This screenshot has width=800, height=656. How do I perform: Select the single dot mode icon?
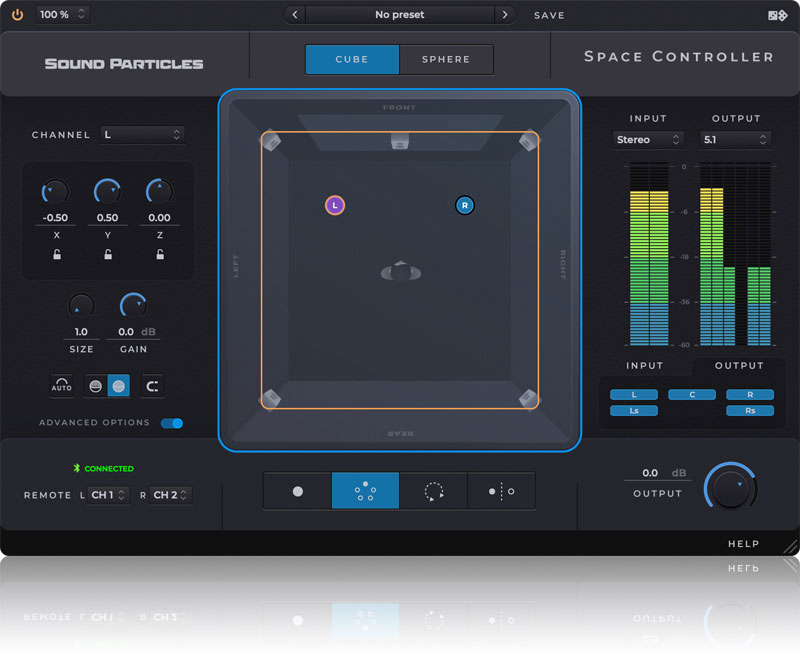tap(298, 491)
